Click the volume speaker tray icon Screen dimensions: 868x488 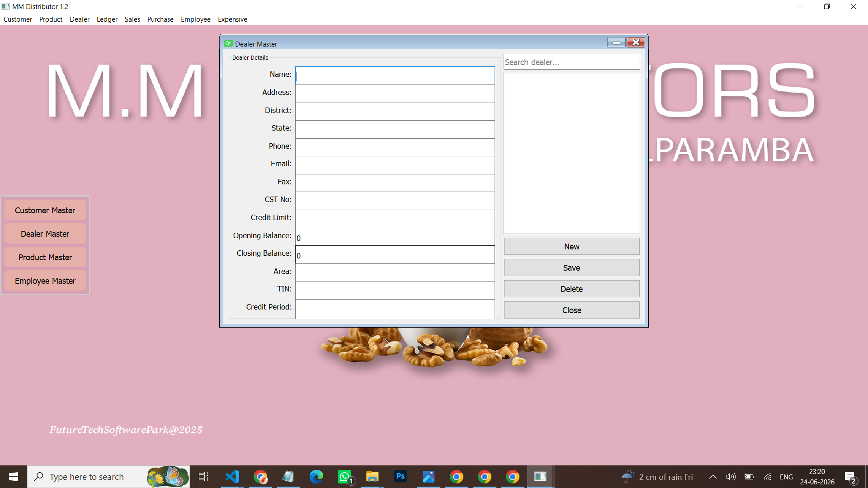pos(731,477)
